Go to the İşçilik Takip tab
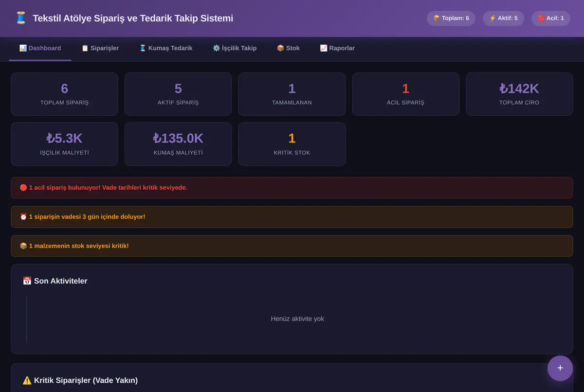Viewport: 584px width, 392px height. (235, 48)
